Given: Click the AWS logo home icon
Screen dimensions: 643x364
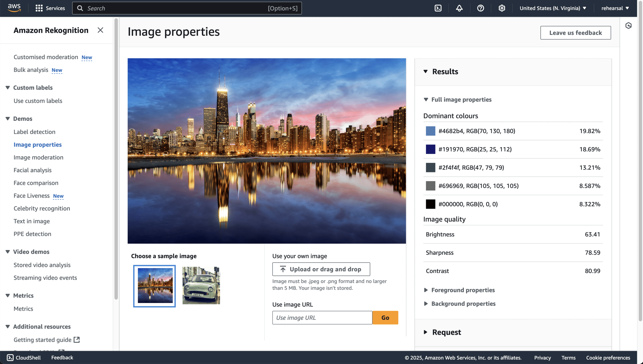Looking at the screenshot, I should click(x=14, y=8).
